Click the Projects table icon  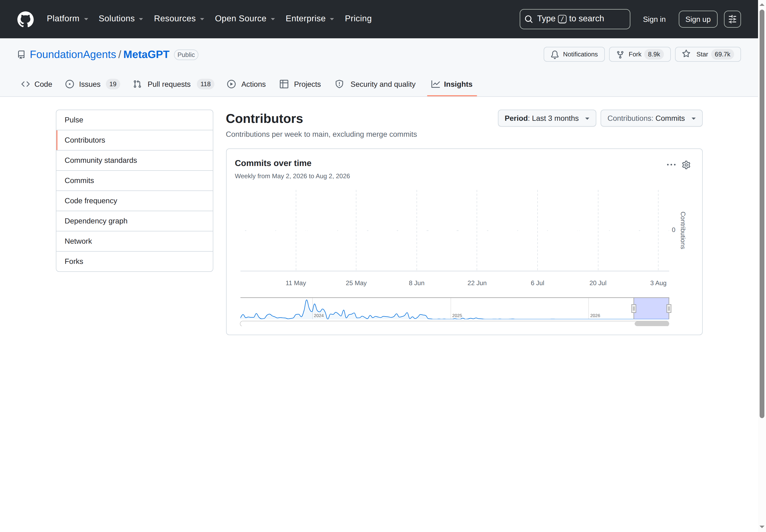click(x=284, y=84)
